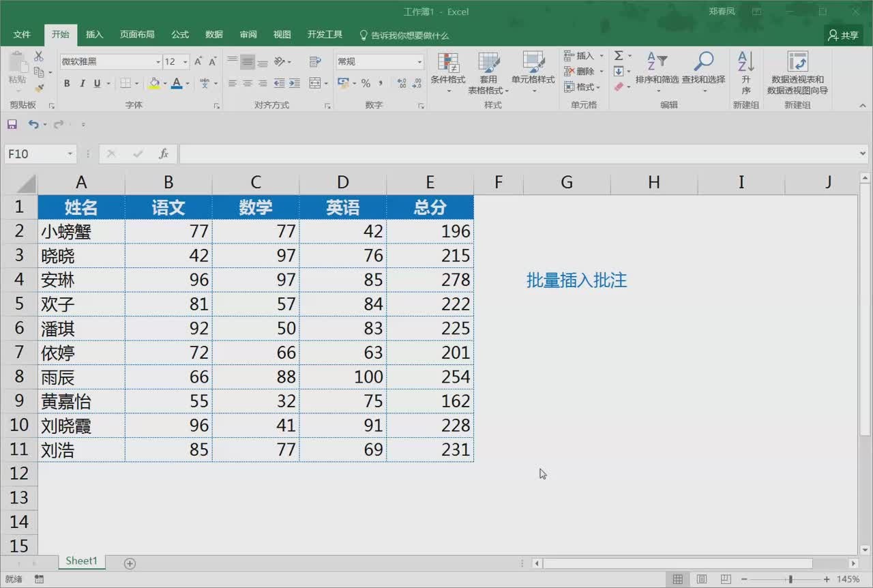Apply Comma Style number format
The width and height of the screenshot is (873, 588).
(381, 83)
